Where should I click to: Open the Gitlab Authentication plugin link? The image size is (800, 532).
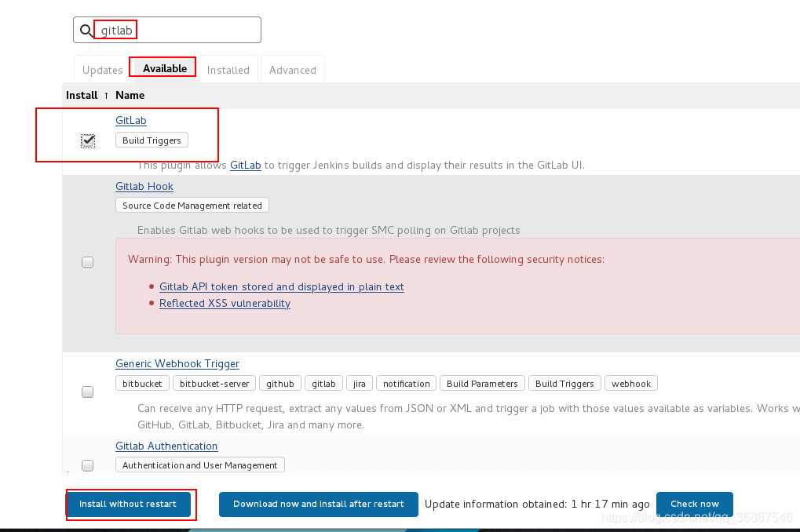(166, 446)
